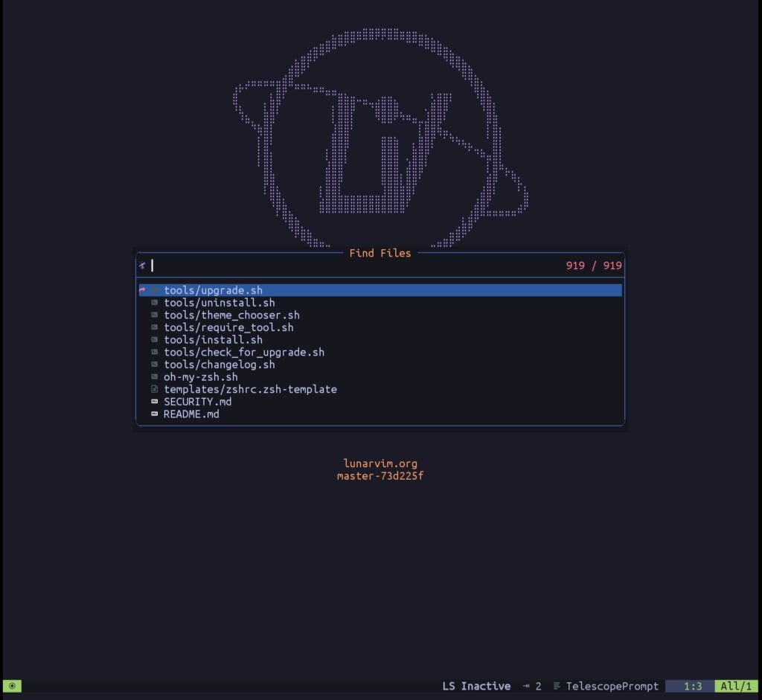This screenshot has height=700, width=762.
Task: Click TelescopePrompt mode label in the statusline
Action: [x=612, y=686]
